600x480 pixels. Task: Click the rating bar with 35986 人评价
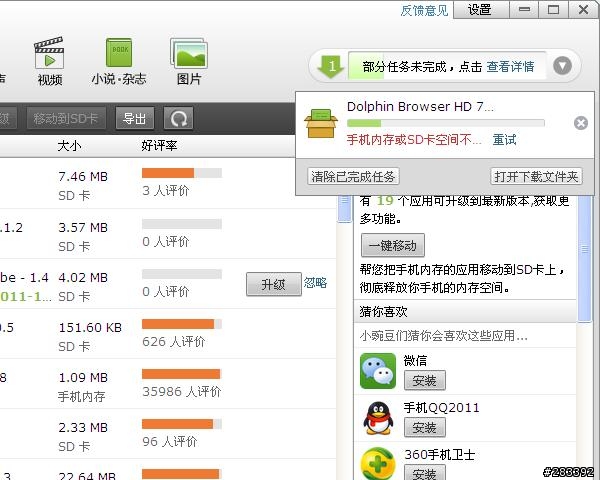coord(182,374)
